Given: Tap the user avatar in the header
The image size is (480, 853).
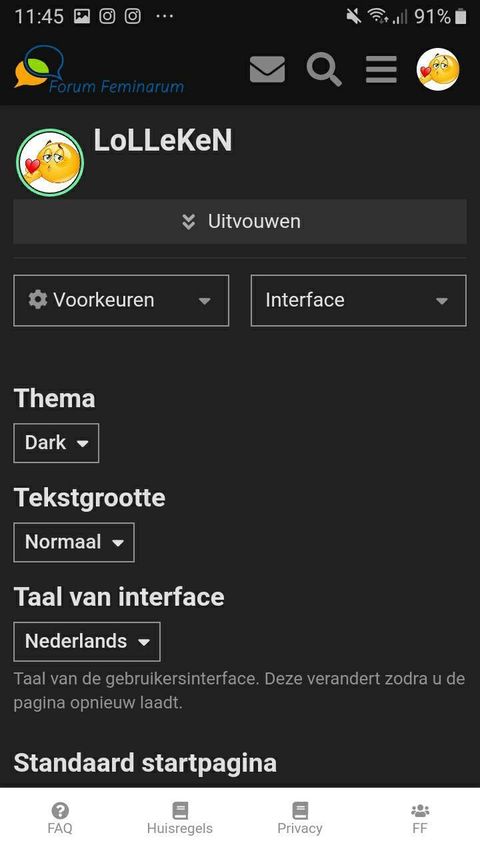Looking at the screenshot, I should tap(438, 69).
